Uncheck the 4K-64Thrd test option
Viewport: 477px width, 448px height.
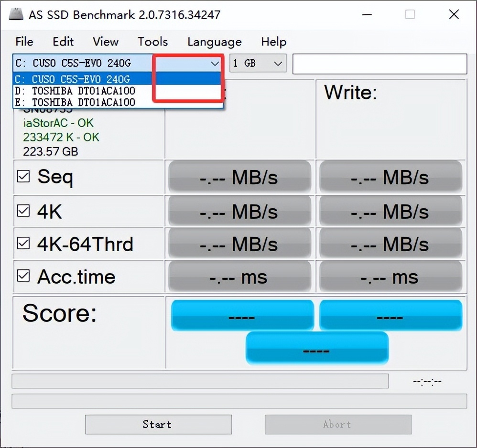[23, 243]
